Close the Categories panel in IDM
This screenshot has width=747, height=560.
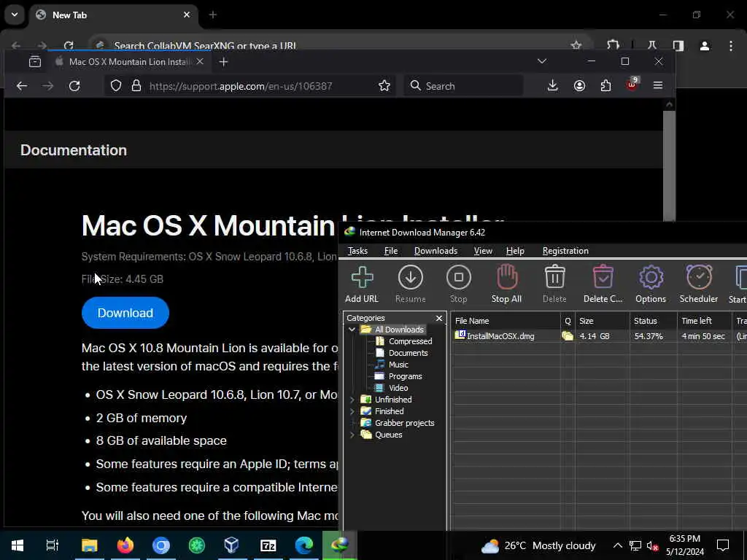coord(438,318)
